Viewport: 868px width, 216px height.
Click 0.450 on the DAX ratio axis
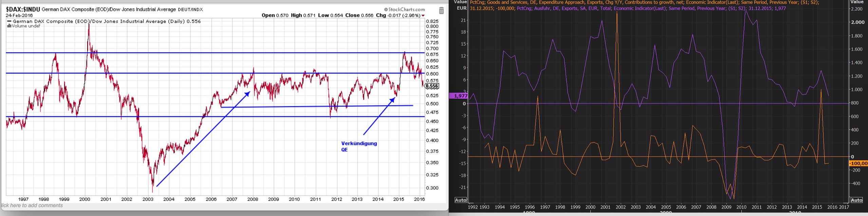pos(432,121)
